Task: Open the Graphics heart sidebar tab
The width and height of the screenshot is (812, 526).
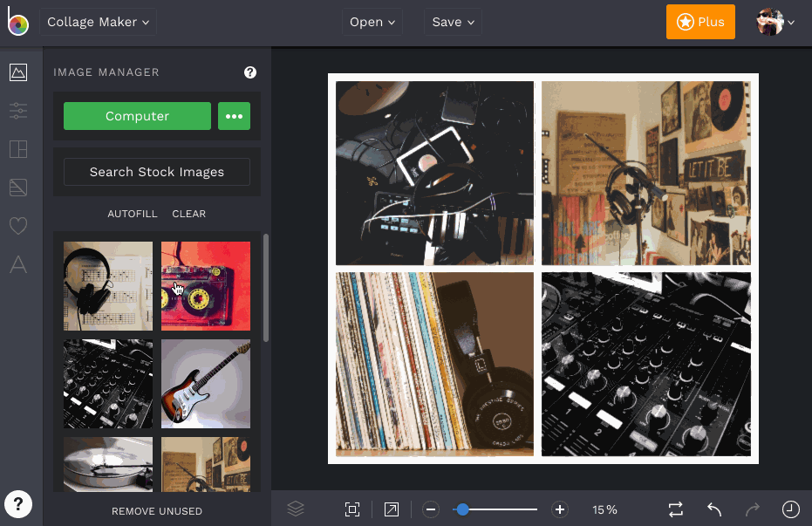Action: tap(18, 226)
